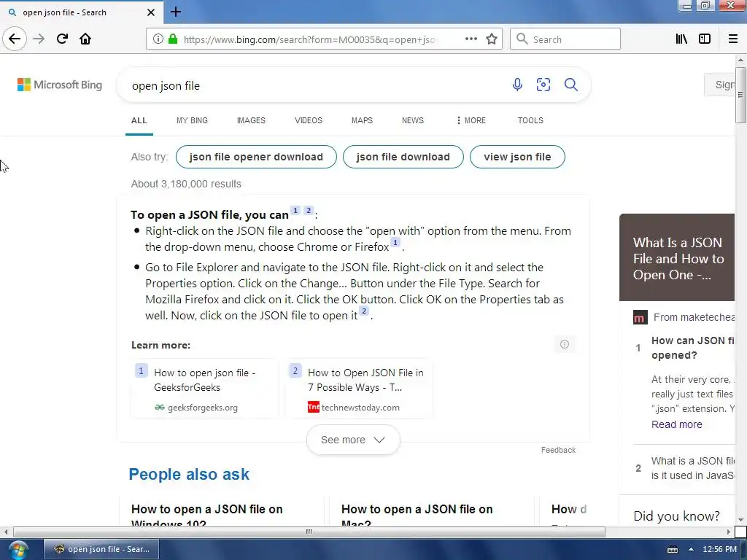
Task: Focus the Firefox toolbar Search box
Action: tap(565, 39)
